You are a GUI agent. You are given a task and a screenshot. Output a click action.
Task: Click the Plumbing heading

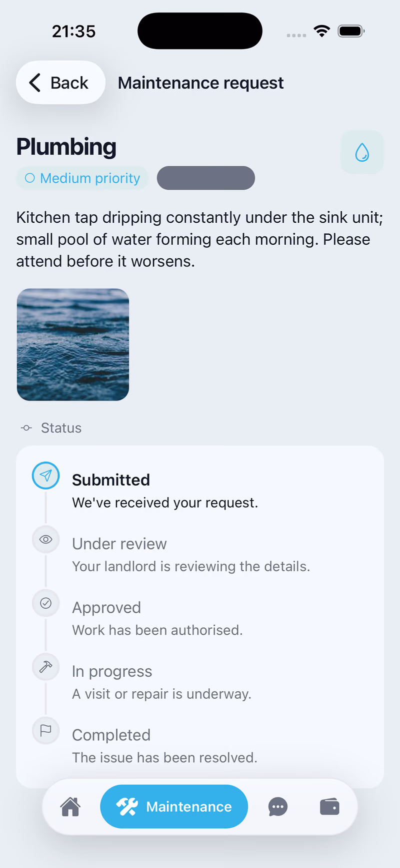click(66, 147)
